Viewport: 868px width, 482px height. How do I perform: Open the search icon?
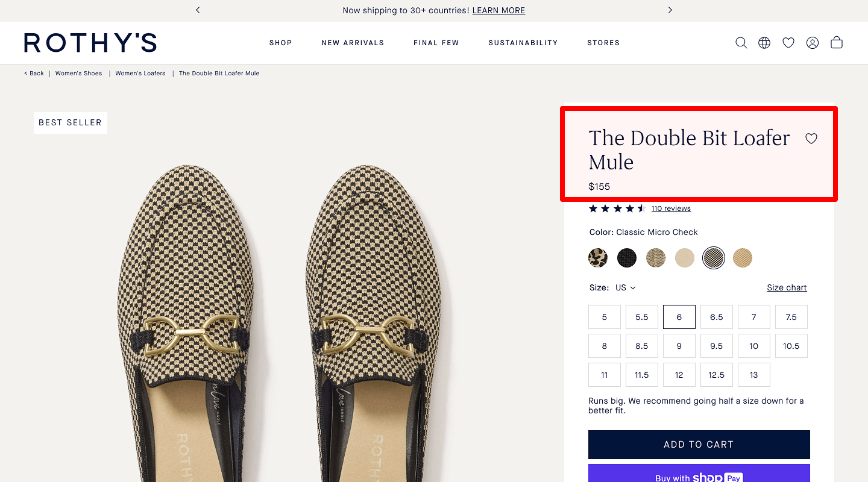[x=741, y=42]
